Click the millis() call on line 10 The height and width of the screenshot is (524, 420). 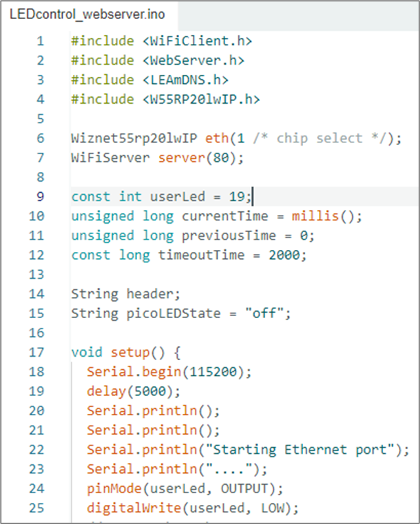pyautogui.click(x=323, y=216)
